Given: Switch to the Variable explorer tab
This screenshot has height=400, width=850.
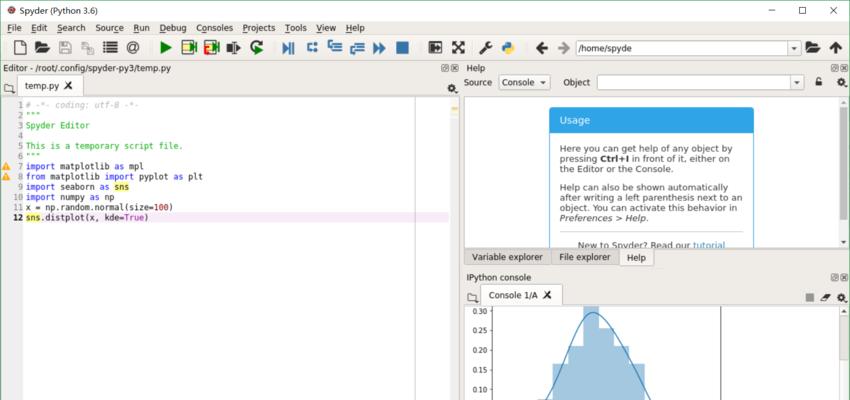Looking at the screenshot, I should click(507, 257).
